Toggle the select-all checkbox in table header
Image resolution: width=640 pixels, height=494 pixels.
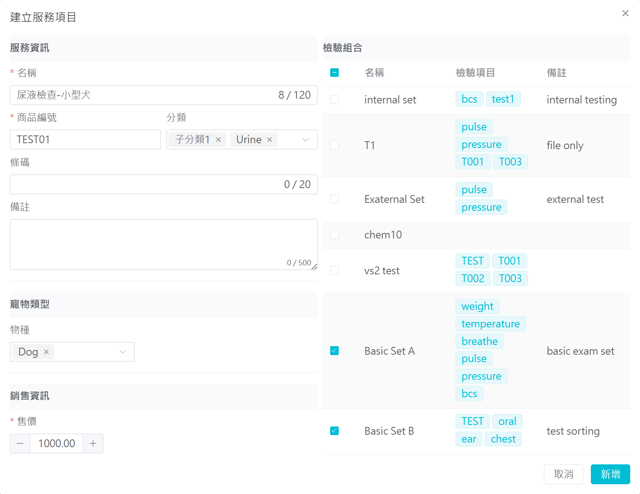(334, 73)
